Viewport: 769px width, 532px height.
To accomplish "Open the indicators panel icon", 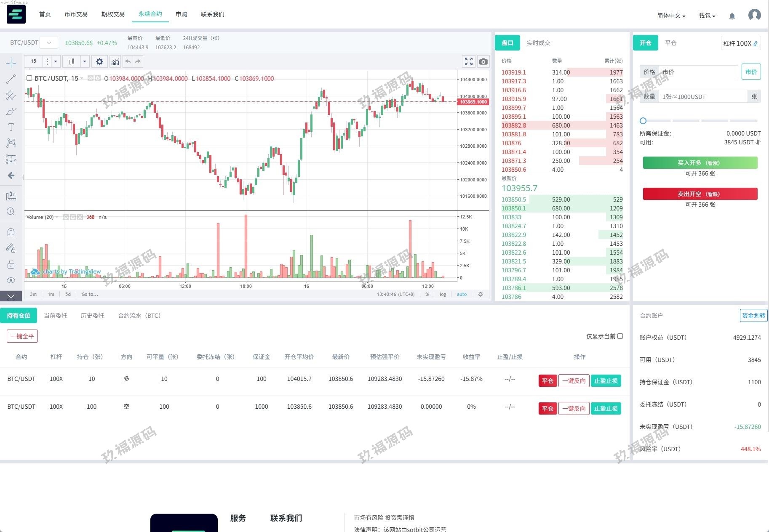I will (x=115, y=61).
